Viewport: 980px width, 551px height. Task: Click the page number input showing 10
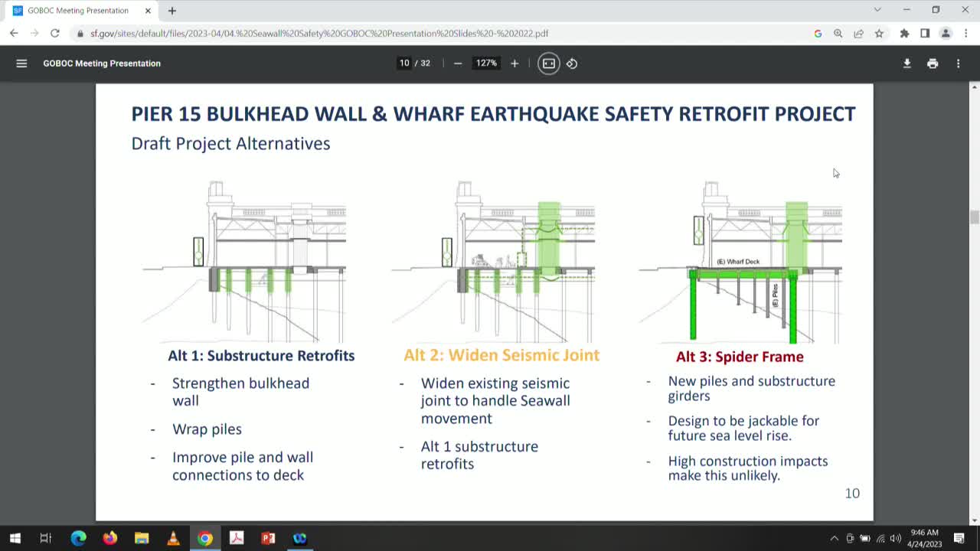pyautogui.click(x=403, y=64)
